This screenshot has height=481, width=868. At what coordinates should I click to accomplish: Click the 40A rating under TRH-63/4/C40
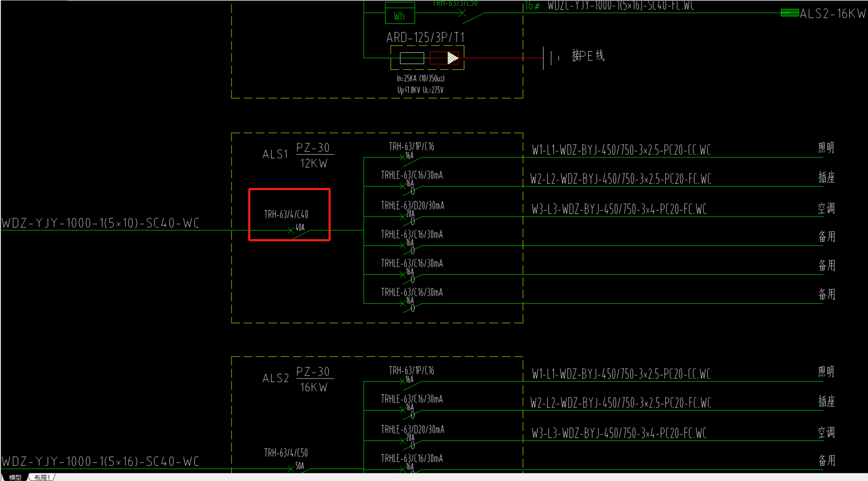pos(300,228)
